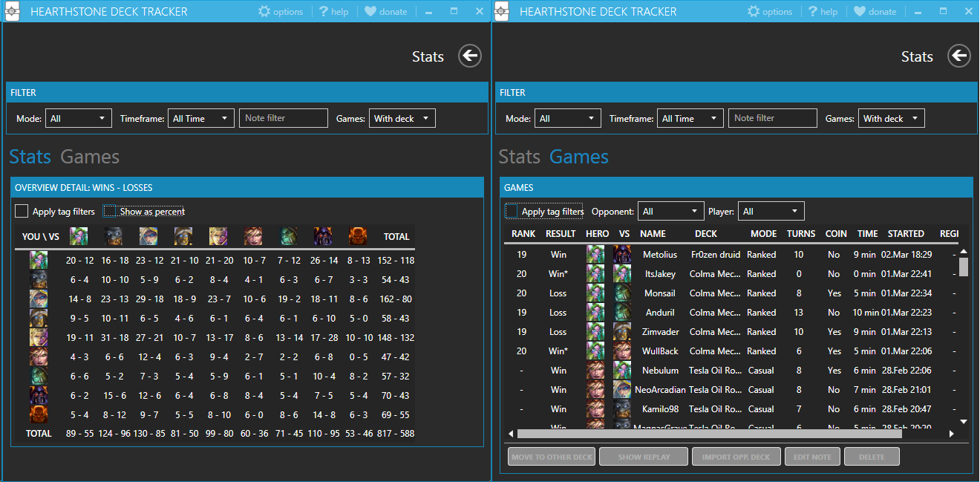
Task: Click Mage opponent portrait in NeoArcadian game row
Action: (x=622, y=390)
